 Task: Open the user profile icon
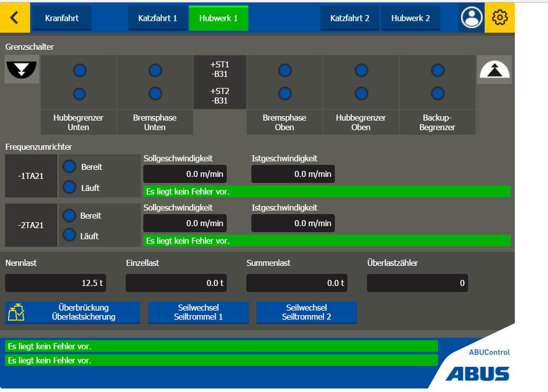[471, 18]
